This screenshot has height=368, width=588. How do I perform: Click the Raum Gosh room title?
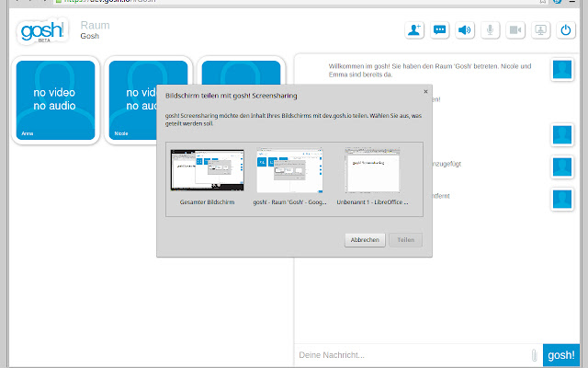pyautogui.click(x=95, y=30)
